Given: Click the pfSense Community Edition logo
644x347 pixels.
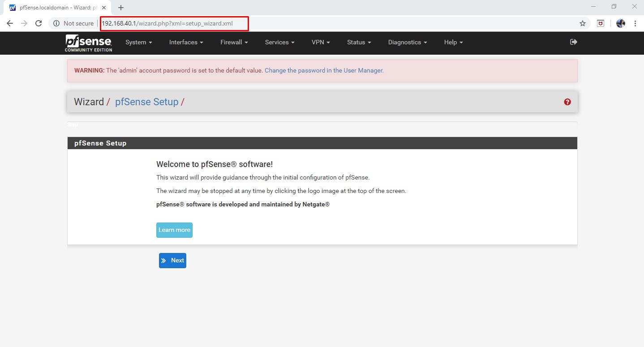Looking at the screenshot, I should coord(89,43).
